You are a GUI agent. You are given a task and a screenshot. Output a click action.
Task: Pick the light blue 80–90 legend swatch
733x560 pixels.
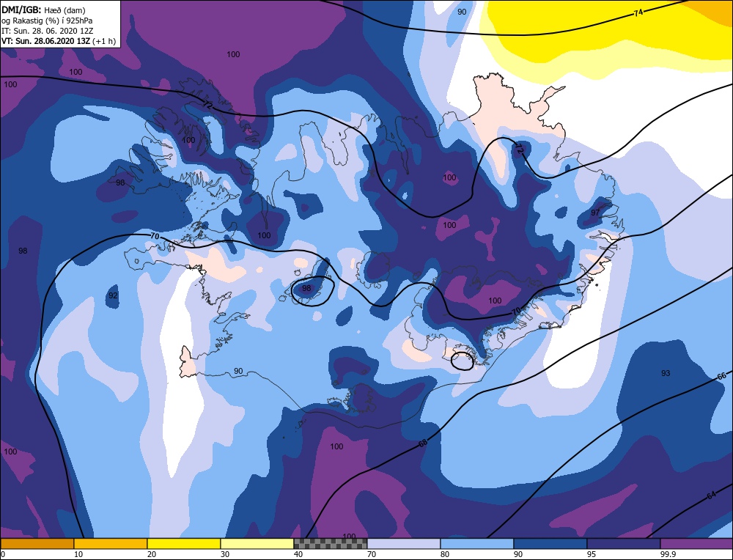tap(477, 544)
